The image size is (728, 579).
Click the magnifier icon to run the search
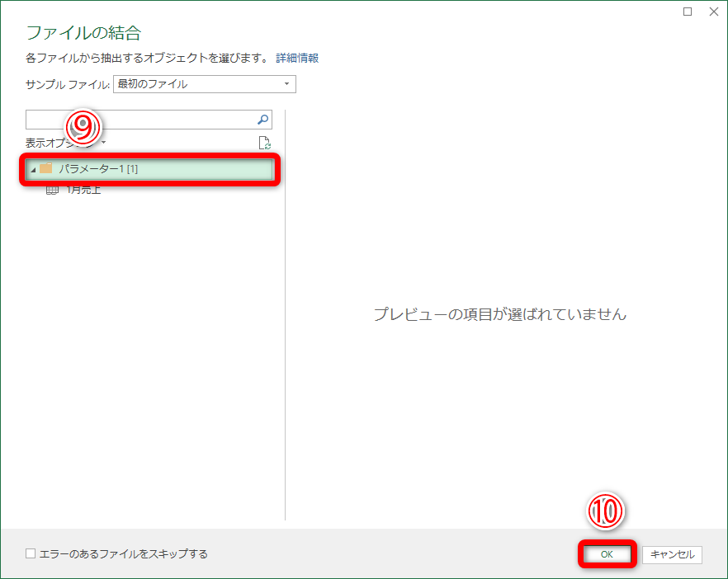pyautogui.click(x=264, y=120)
